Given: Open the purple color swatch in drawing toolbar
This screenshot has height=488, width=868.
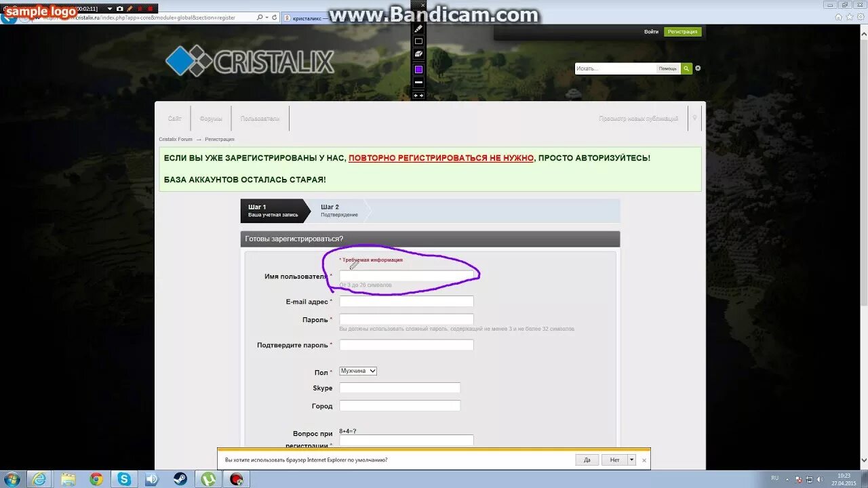Looking at the screenshot, I should point(418,69).
